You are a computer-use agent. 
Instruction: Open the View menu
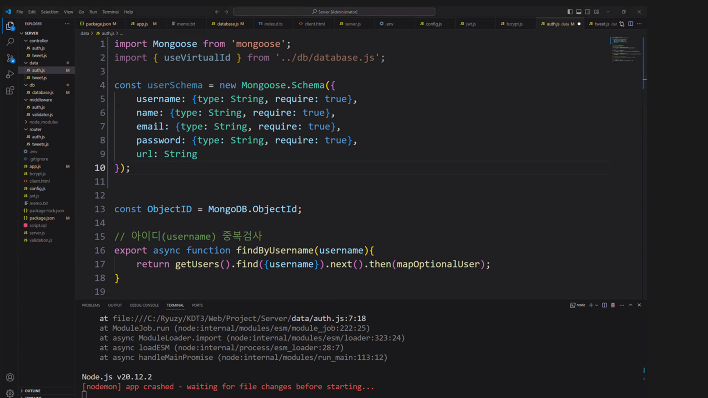pos(68,12)
